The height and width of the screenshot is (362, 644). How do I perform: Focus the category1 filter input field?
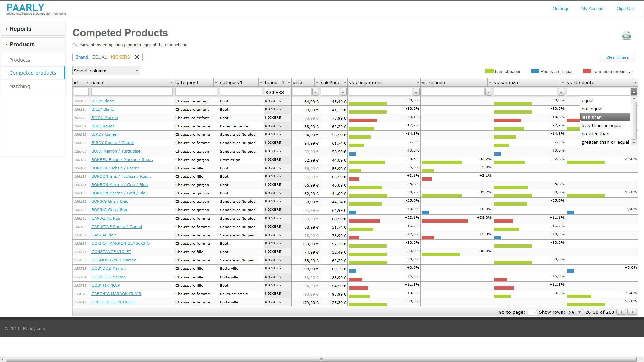pos(241,92)
